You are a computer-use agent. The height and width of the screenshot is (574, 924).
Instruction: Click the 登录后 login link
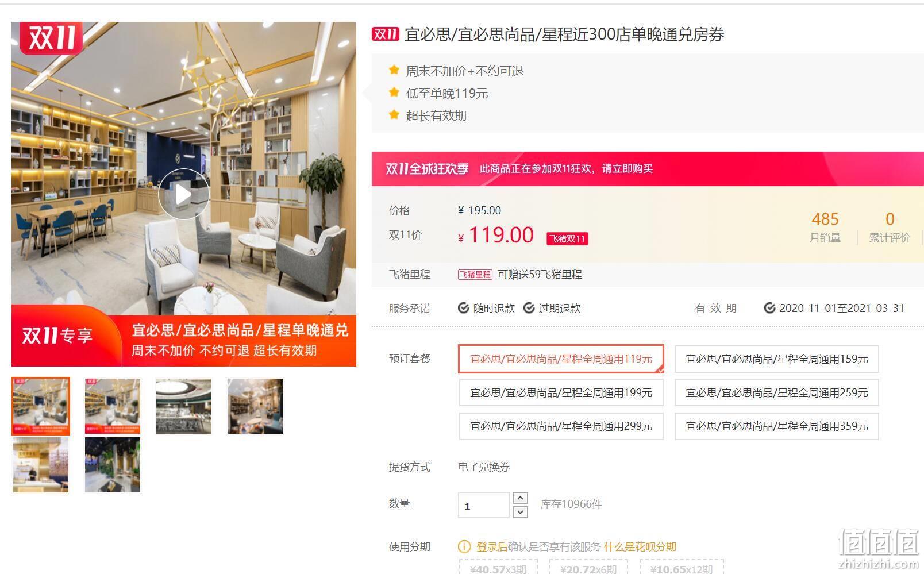[492, 547]
